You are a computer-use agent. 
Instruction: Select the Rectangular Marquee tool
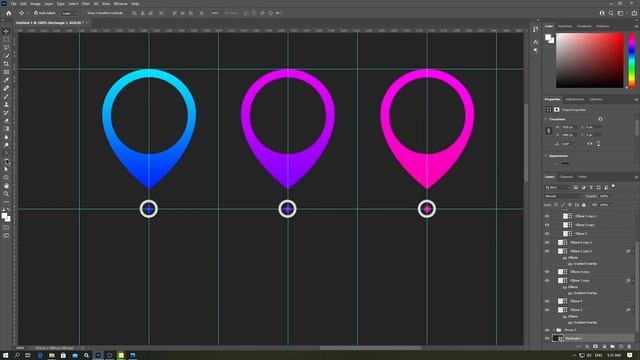click(6, 39)
